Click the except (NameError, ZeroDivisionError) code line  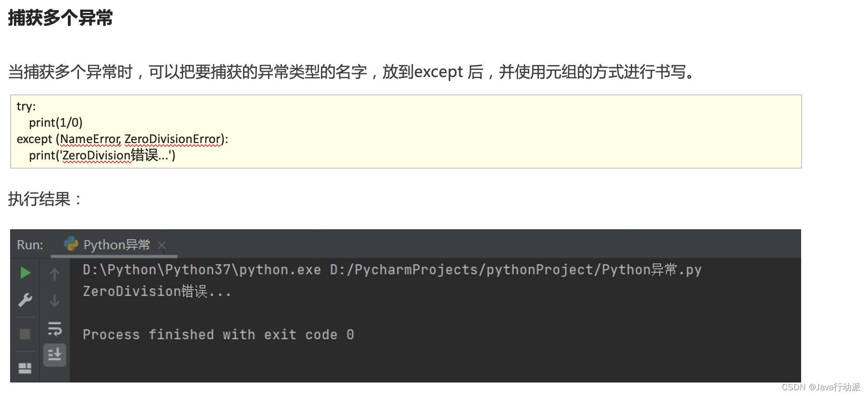point(122,139)
